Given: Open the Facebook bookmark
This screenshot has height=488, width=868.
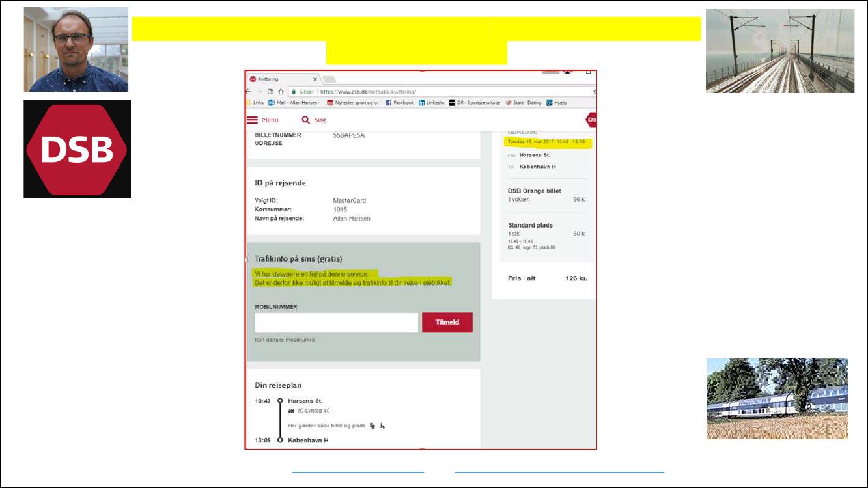Looking at the screenshot, I should 400,103.
